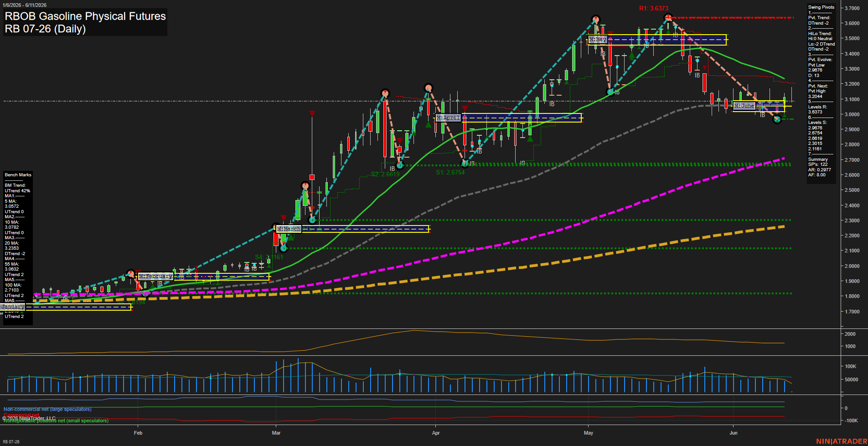Select the S2: 2.6619 support label
The width and height of the screenshot is (868, 446).
[385, 174]
